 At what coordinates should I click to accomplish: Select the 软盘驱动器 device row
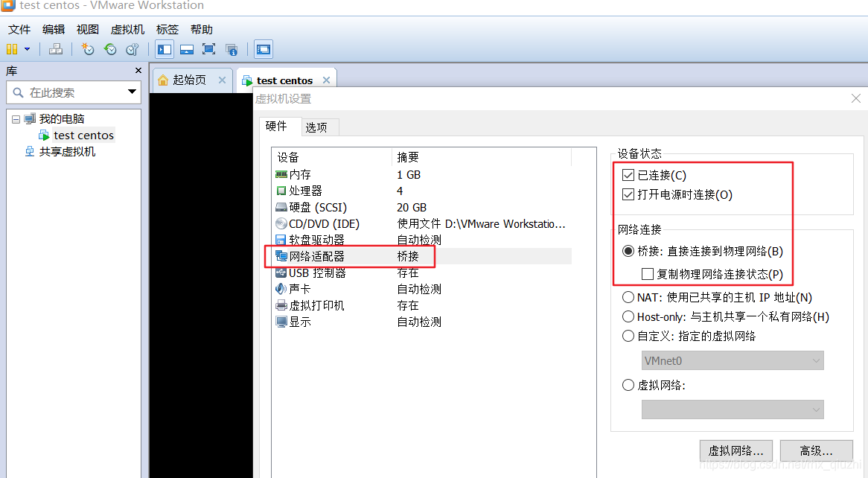pos(423,240)
